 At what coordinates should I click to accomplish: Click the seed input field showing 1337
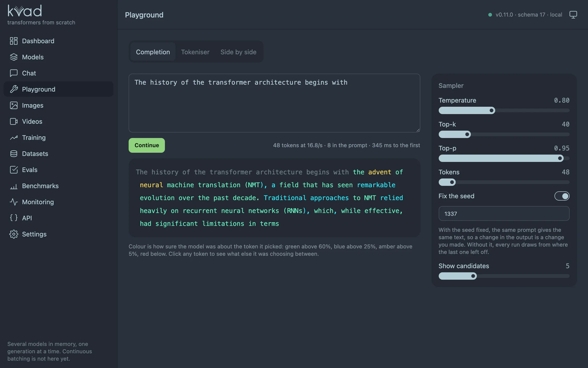[504, 213]
